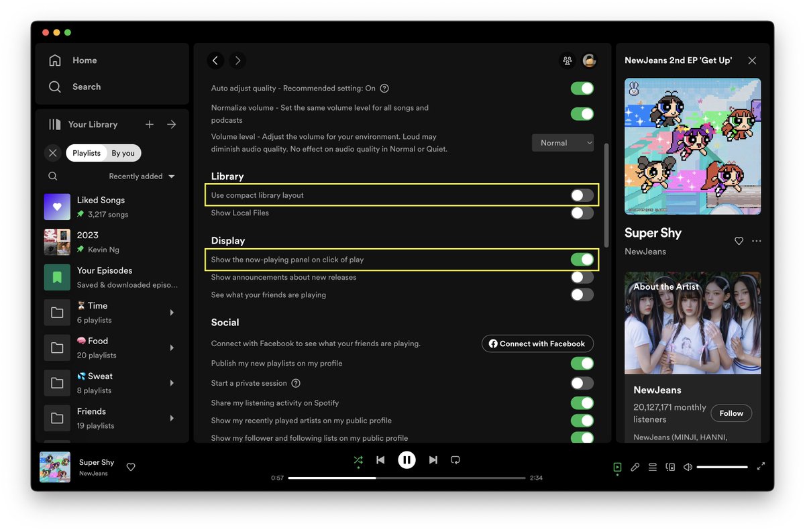This screenshot has height=532, width=805.
Task: Show lyrics with the microphone icon
Action: [x=635, y=467]
